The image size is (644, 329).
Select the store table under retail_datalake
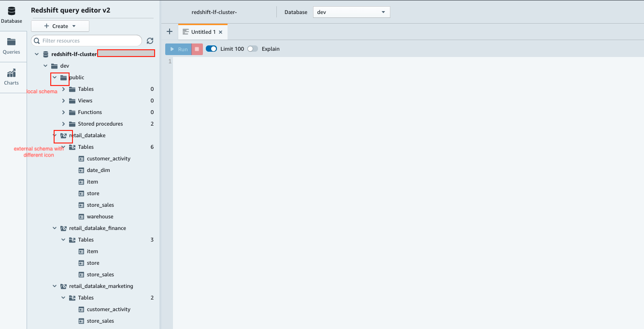click(x=93, y=193)
